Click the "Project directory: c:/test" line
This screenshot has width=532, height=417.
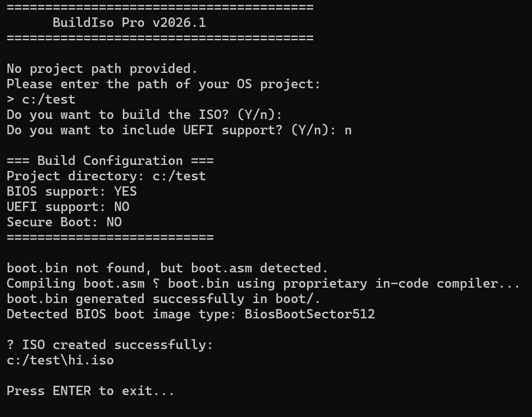106,176
